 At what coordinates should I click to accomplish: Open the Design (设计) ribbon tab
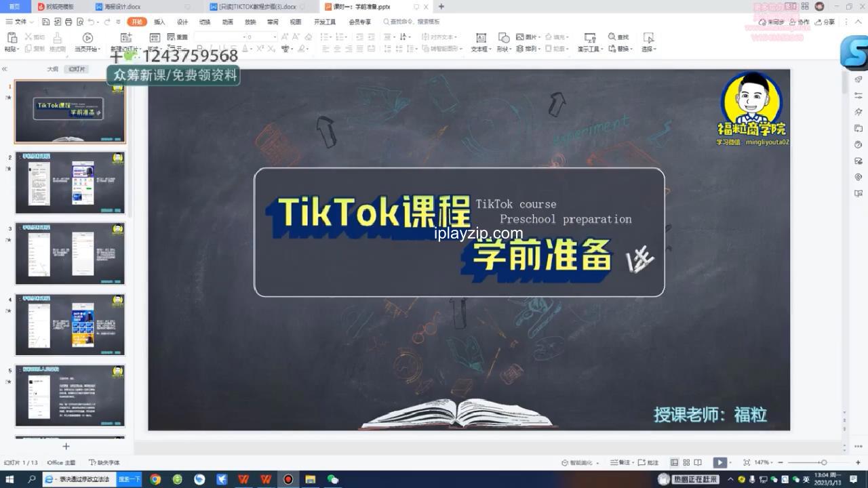point(182,22)
